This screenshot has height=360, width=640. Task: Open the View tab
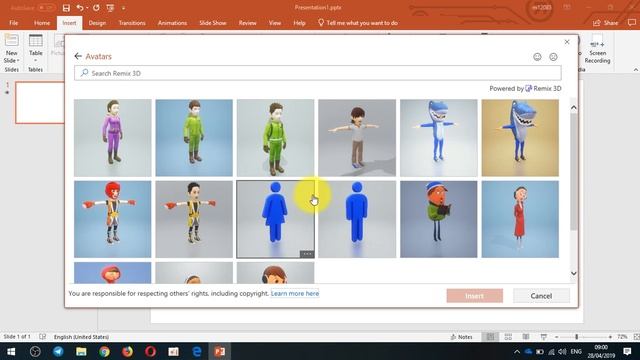point(275,23)
